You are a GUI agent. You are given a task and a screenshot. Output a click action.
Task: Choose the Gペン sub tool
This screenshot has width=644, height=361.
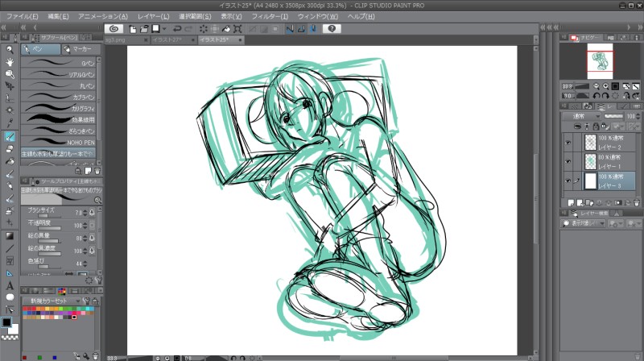58,63
